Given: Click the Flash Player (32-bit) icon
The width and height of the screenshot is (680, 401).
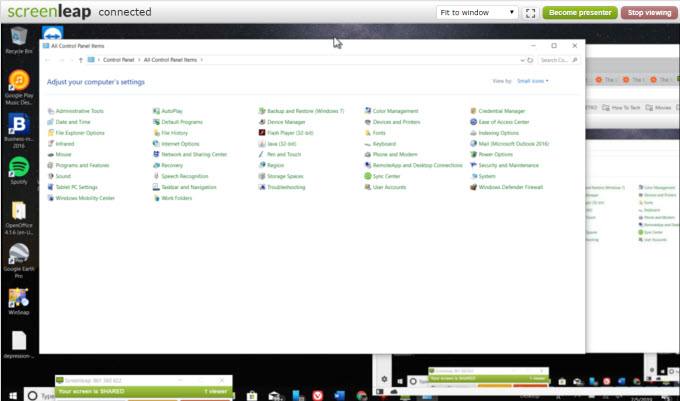Looking at the screenshot, I should click(262, 133).
